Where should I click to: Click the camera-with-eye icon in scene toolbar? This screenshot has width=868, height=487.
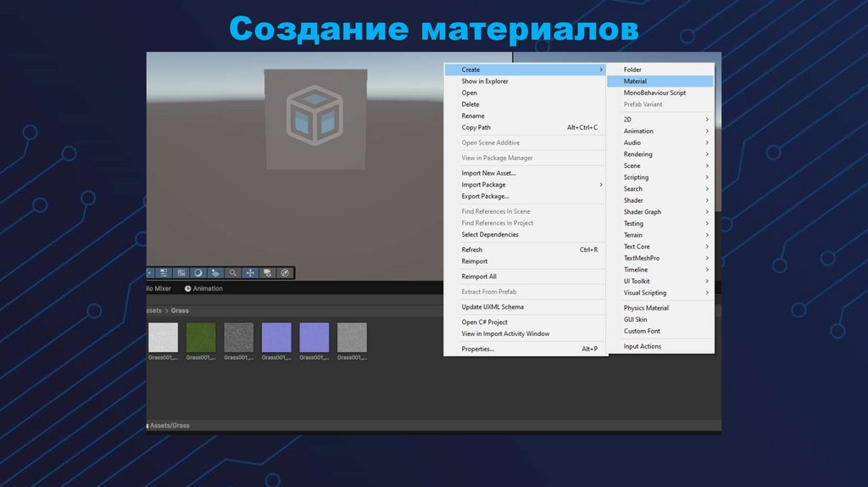267,272
